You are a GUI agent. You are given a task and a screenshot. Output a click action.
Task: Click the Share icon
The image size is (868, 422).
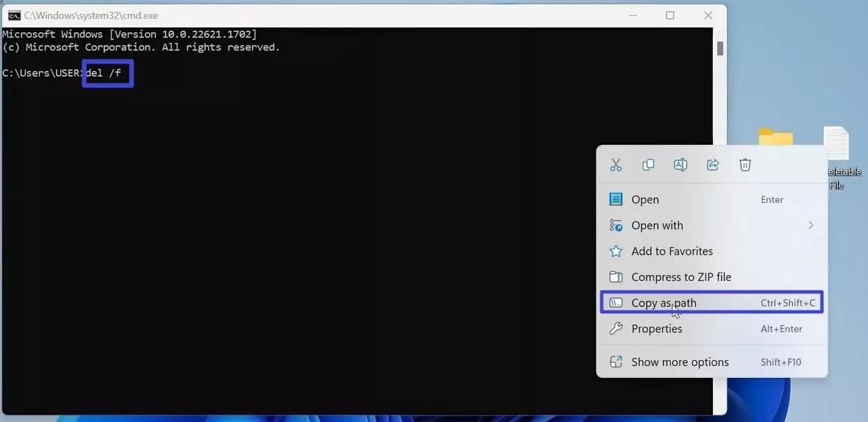coord(712,164)
